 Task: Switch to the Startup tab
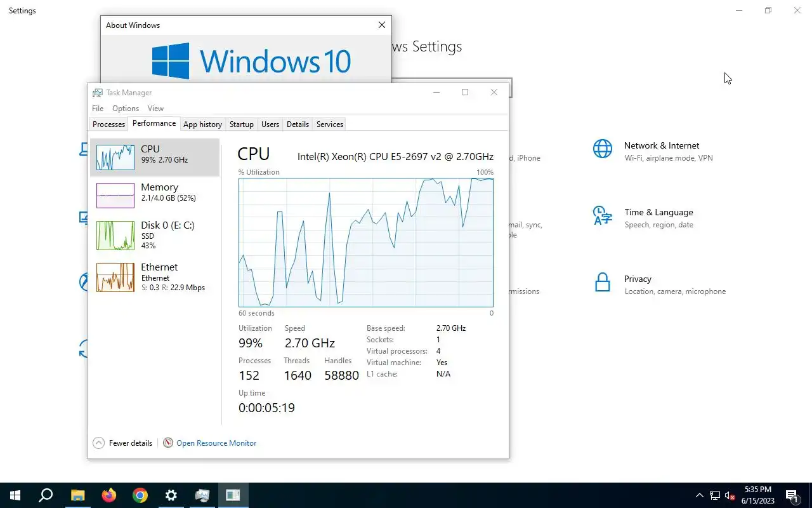242,124
